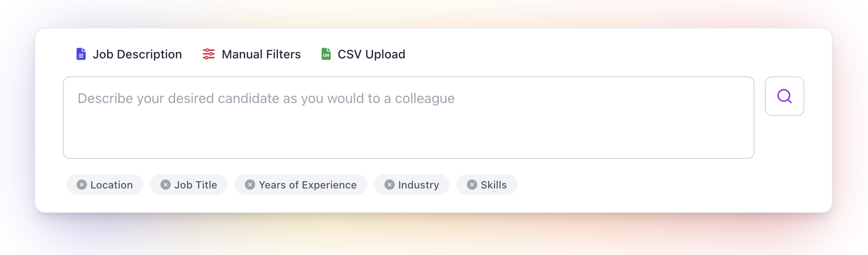868x255 pixels.
Task: Click the red sliders icon for Manual Filters
Action: coord(209,54)
